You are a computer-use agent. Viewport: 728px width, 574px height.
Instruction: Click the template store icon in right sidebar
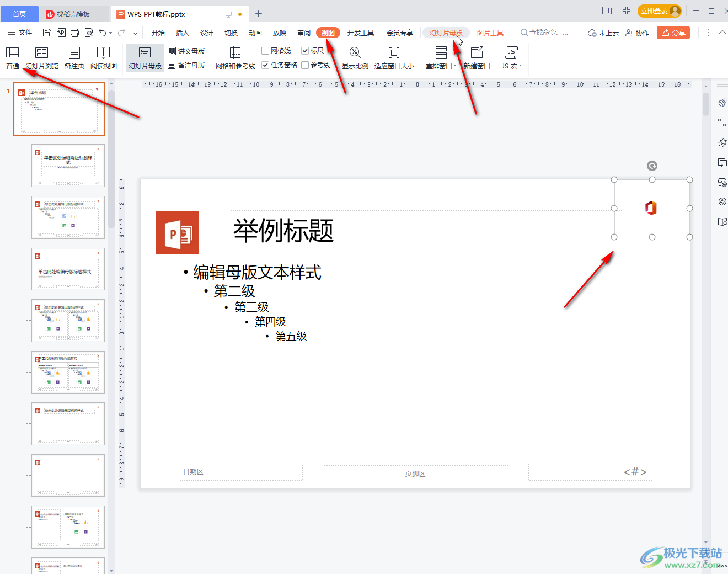[722, 182]
